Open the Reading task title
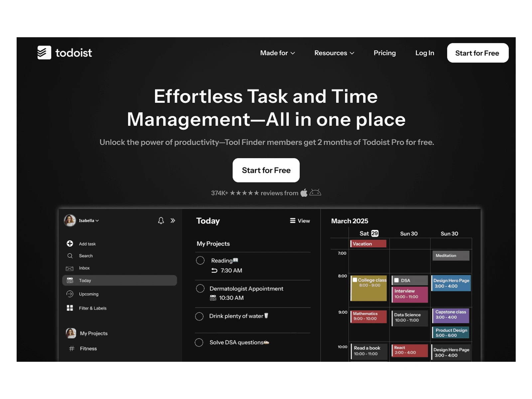Screen dimensions: 532x399 point(225,261)
